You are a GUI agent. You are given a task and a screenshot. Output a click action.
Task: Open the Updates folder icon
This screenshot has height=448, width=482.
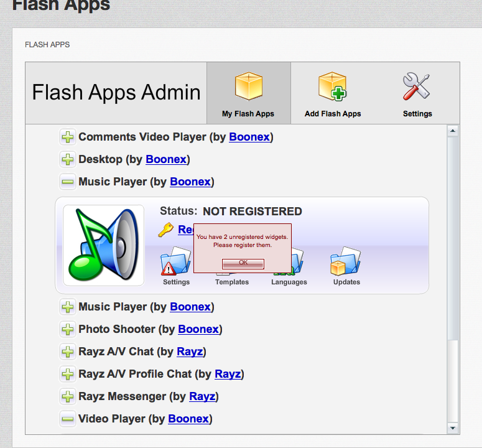coord(346,263)
